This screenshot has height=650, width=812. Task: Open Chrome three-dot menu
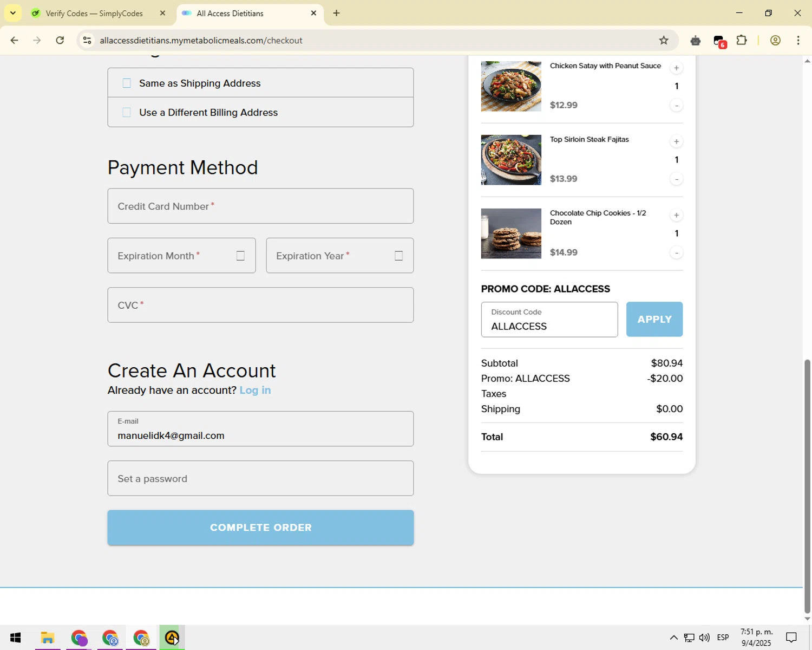click(798, 40)
